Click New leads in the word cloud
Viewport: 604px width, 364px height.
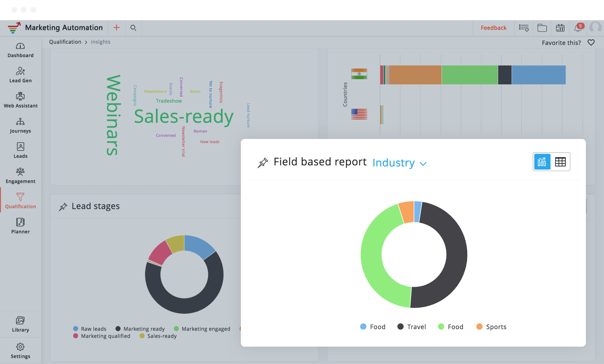(210, 142)
